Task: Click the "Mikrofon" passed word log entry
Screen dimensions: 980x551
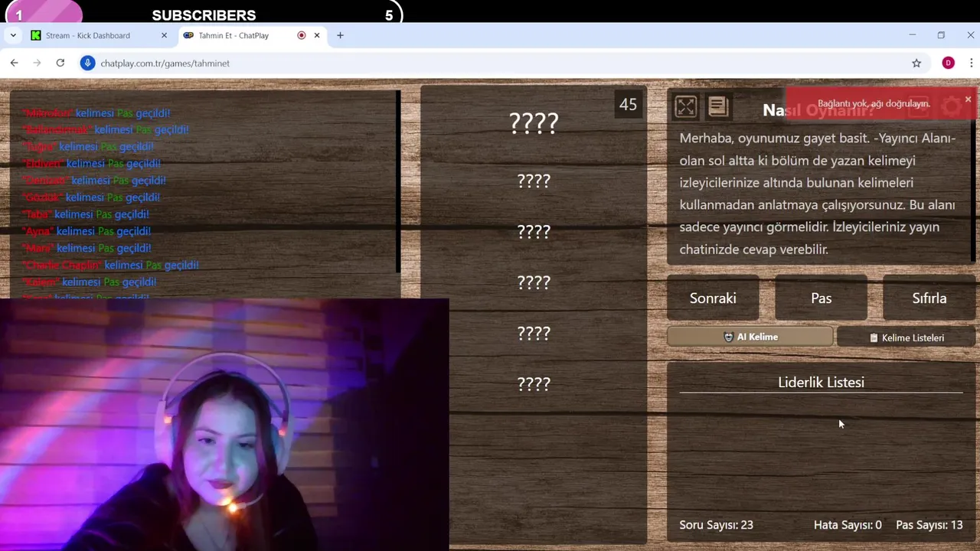Action: 96,113
